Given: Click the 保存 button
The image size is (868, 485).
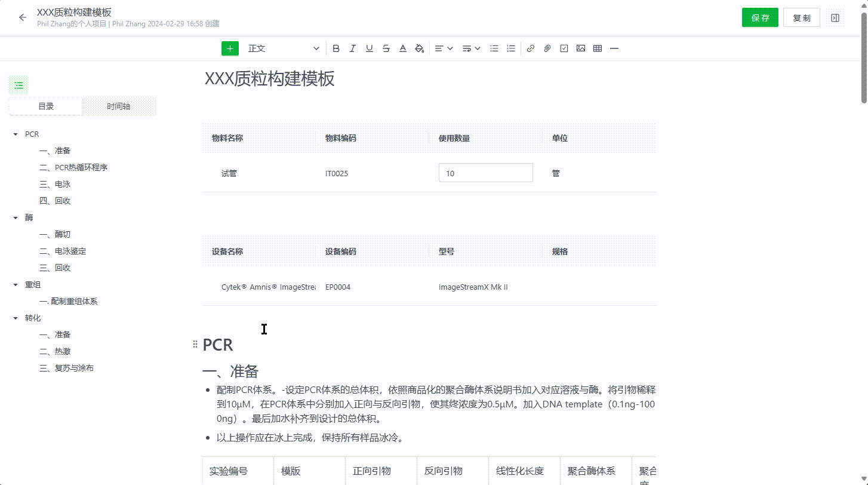Looking at the screenshot, I should tap(760, 18).
